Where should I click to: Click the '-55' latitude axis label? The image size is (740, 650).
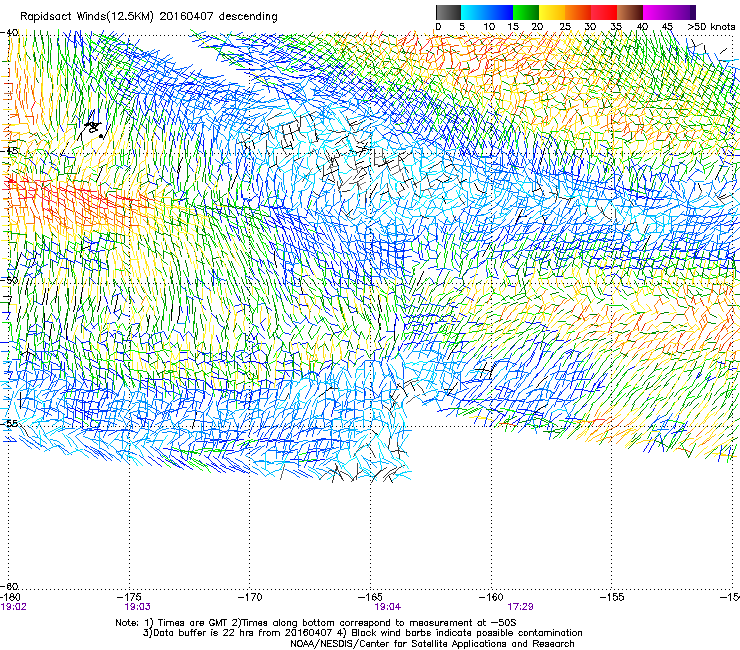coord(9,424)
